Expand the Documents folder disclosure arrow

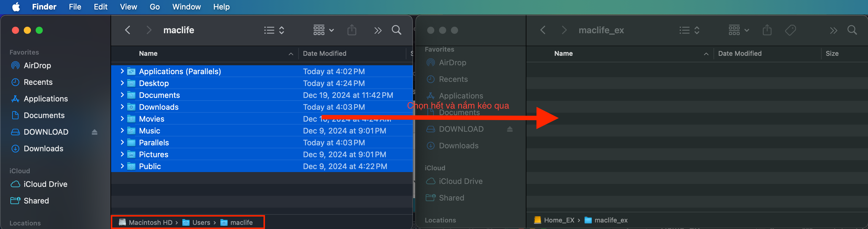click(x=122, y=95)
